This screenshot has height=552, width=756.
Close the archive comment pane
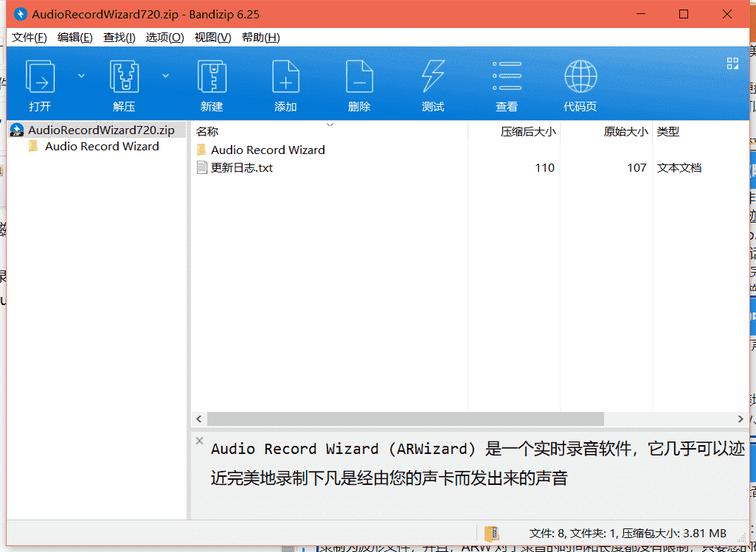tap(200, 441)
